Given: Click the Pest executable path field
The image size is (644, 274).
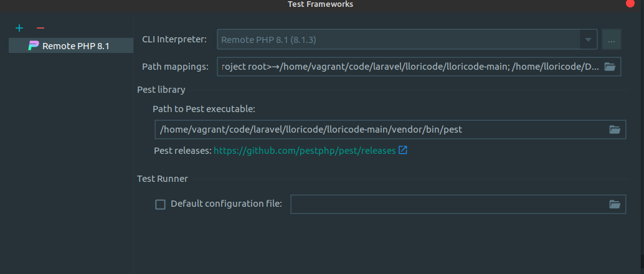Looking at the screenshot, I should 390,130.
